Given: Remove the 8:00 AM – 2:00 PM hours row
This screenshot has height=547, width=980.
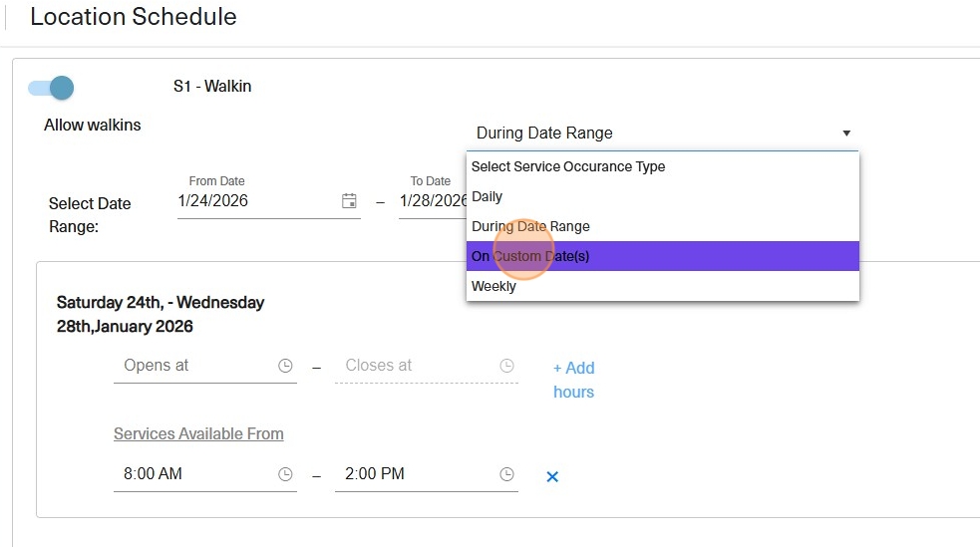Looking at the screenshot, I should pos(552,477).
